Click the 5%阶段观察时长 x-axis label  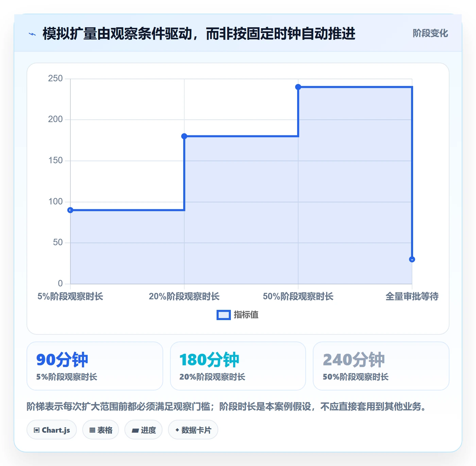(x=70, y=297)
